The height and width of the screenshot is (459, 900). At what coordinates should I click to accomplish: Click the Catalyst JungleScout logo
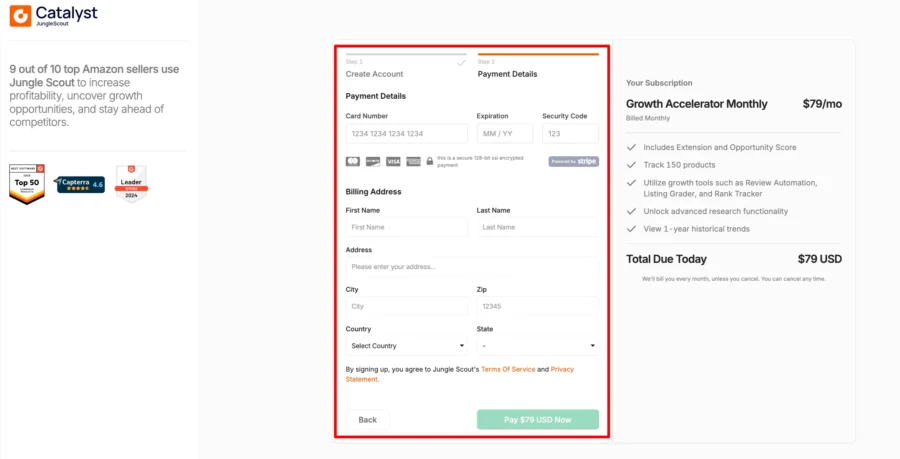(54, 16)
